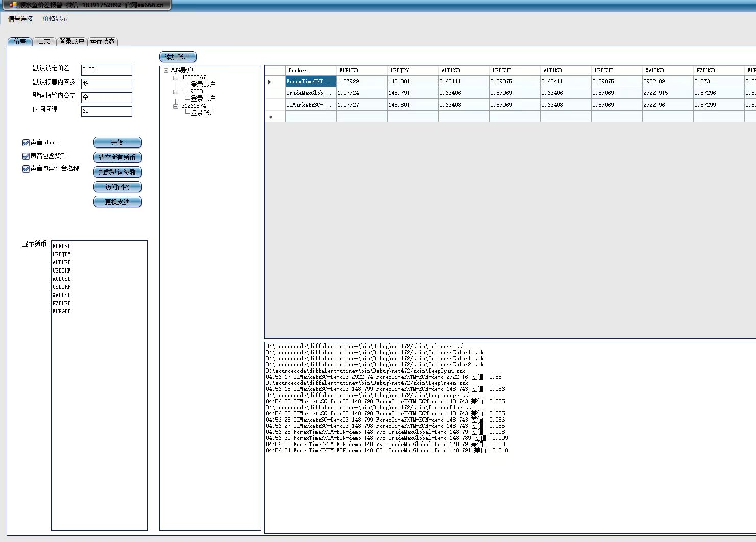756x542 pixels.
Task: Click the 开始 button
Action: tap(117, 143)
